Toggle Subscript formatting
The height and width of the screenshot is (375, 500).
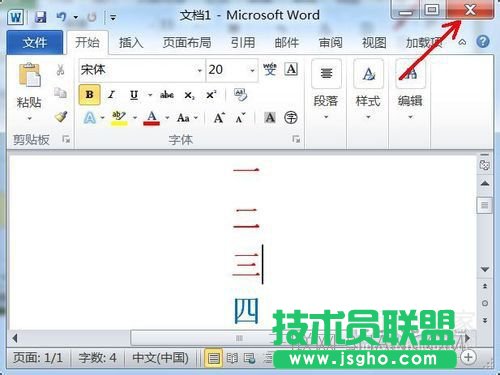tap(189, 95)
